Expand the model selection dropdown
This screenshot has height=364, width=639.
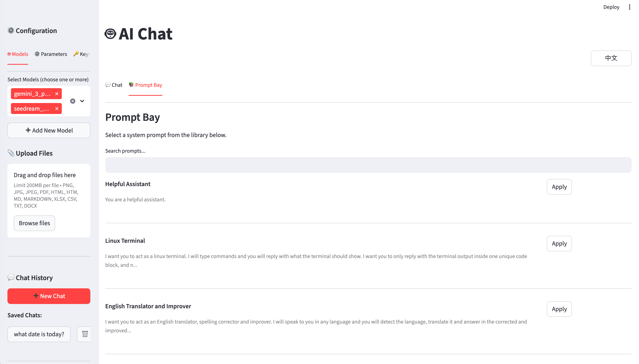coord(82,101)
